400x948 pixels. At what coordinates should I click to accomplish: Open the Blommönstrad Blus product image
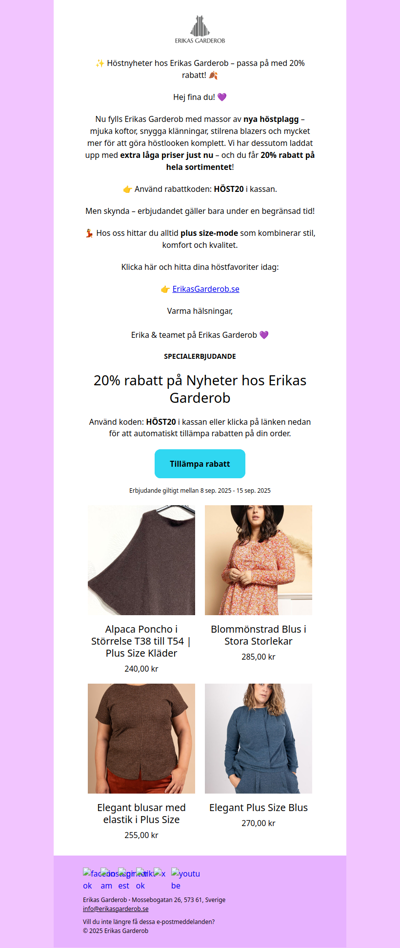[x=259, y=560]
